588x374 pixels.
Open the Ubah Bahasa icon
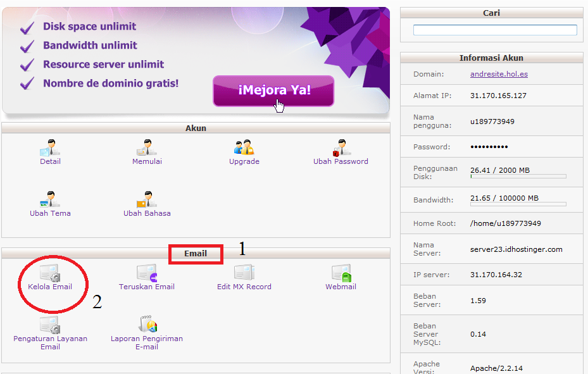tap(146, 204)
